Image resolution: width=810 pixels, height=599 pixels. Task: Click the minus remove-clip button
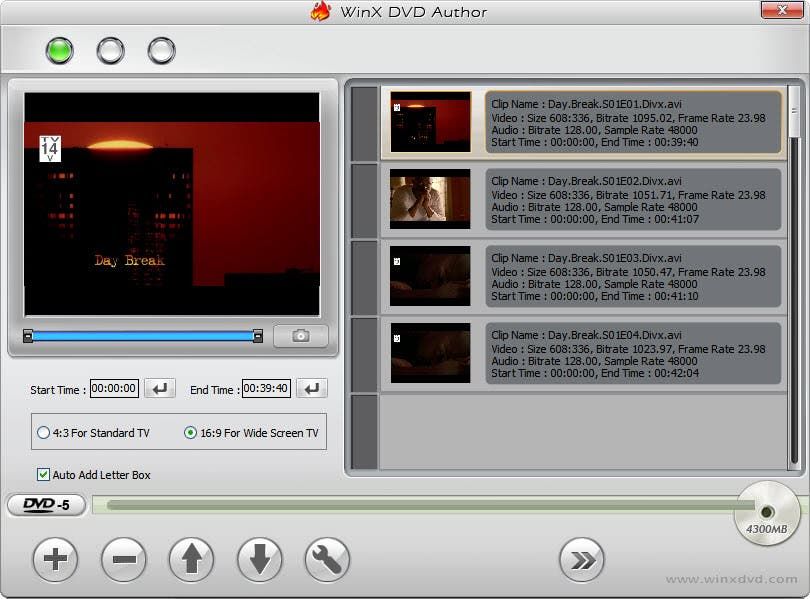pos(123,559)
